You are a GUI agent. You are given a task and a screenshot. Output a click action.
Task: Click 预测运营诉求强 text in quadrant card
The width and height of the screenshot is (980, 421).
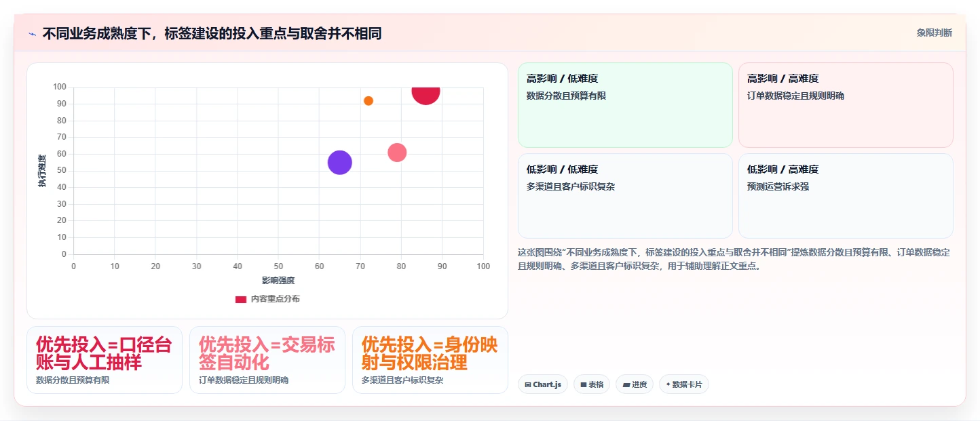point(778,186)
